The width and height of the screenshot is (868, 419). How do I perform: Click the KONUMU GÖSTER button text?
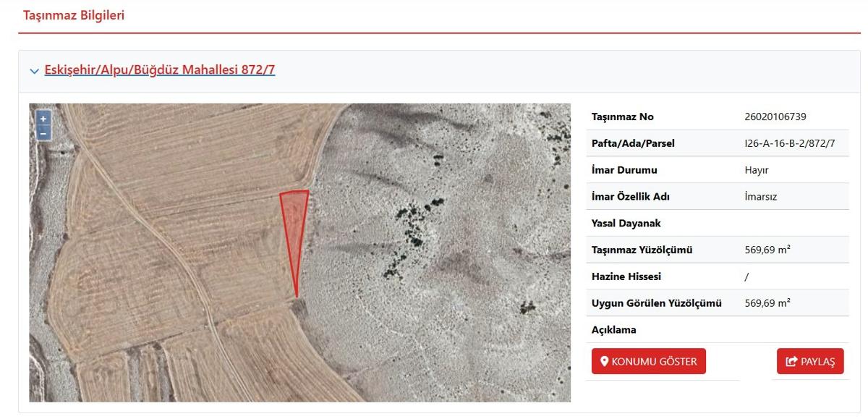[655, 361]
